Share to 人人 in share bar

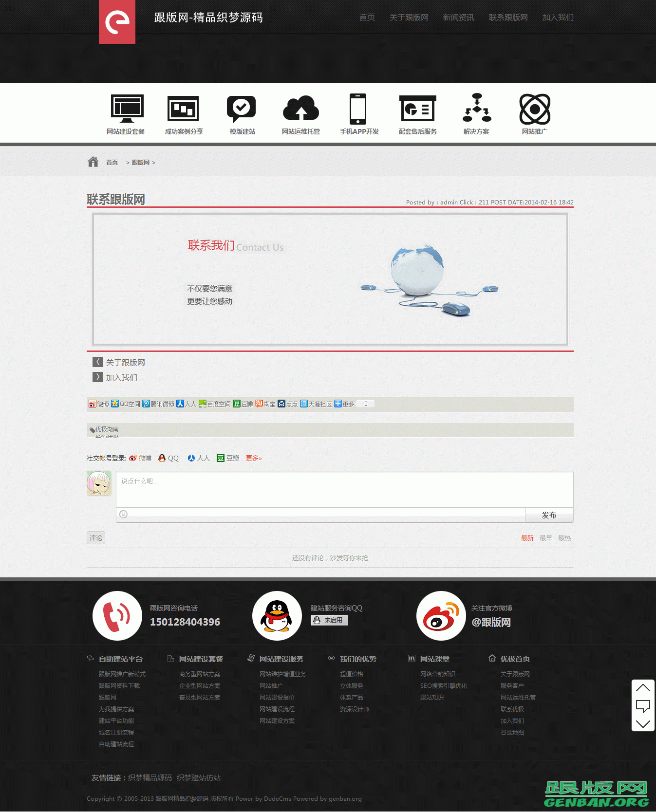pyautogui.click(x=186, y=404)
